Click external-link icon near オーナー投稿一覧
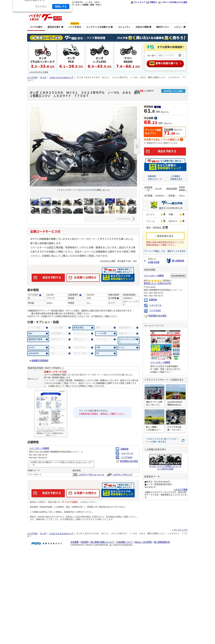Screen dimensions: 215x644 [183, 441]
